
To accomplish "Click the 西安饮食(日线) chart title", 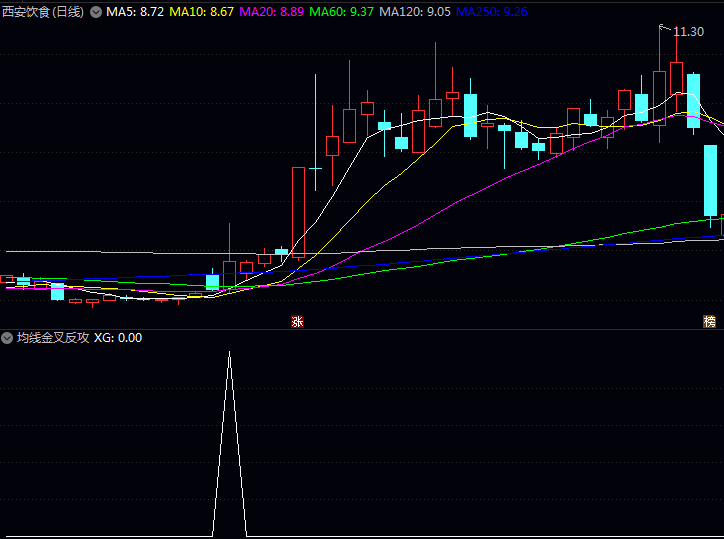I will [43, 12].
